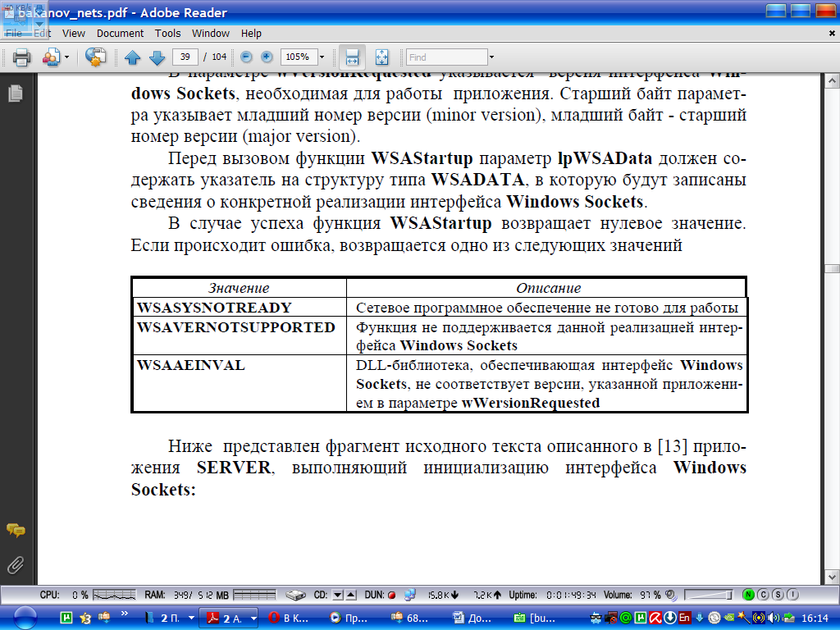Screen dimensions: 840x630
Task: Go to the next page with the down arrow
Action: click(157, 57)
